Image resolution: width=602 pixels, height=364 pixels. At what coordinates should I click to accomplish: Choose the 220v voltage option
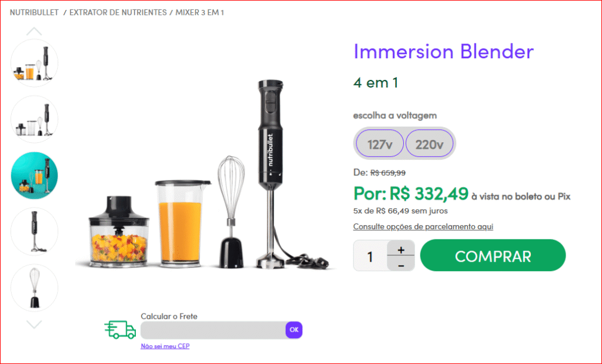tap(429, 143)
